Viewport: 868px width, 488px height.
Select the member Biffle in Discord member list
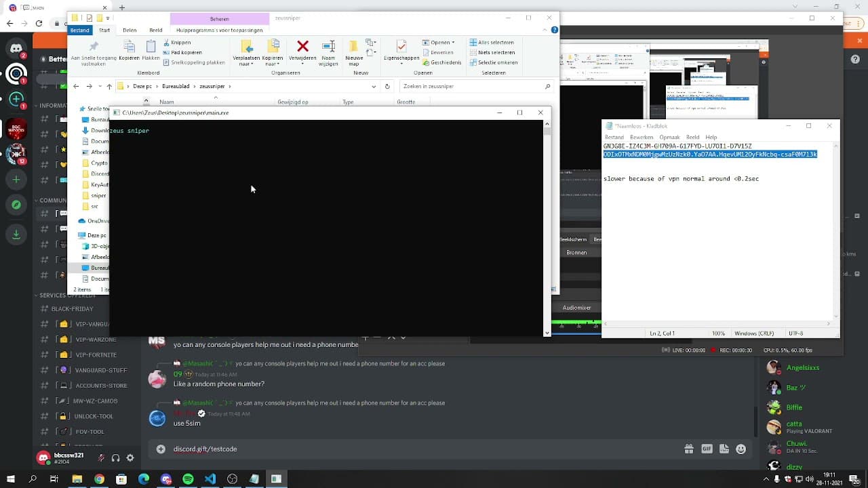point(795,407)
